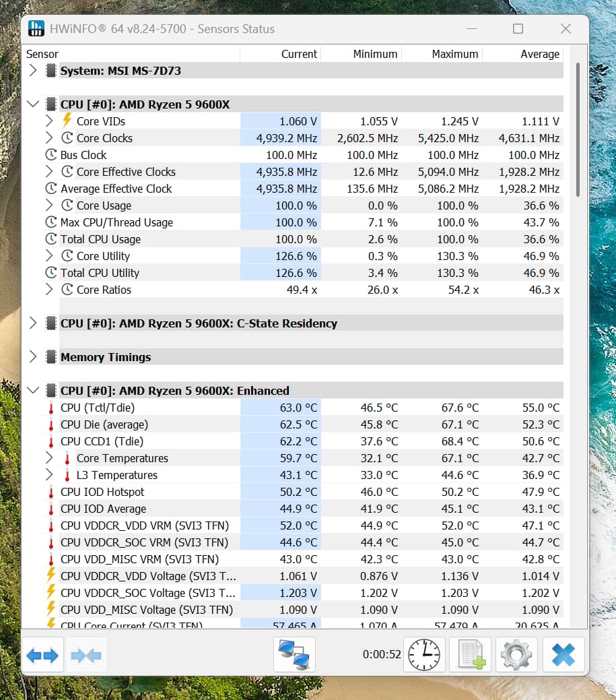Select the Total CPU Utility label

tap(100, 273)
